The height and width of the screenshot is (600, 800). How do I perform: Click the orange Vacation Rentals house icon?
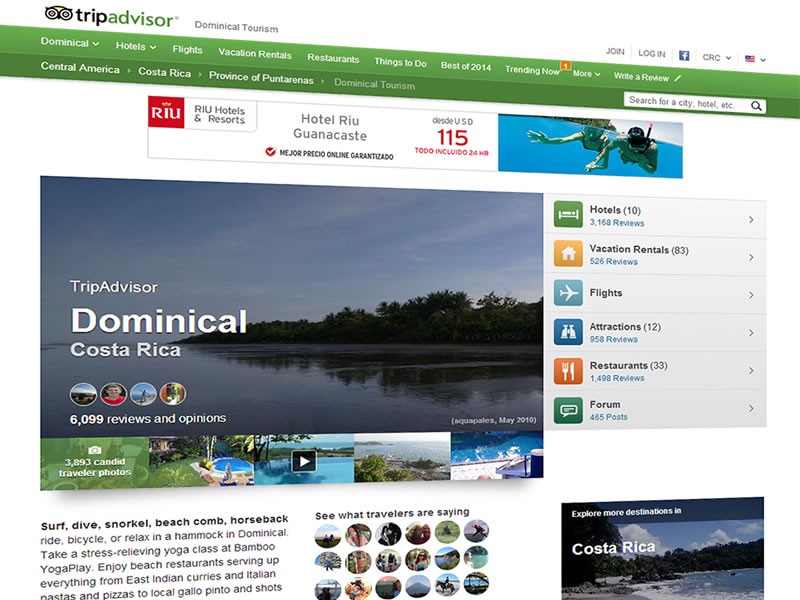click(x=568, y=253)
